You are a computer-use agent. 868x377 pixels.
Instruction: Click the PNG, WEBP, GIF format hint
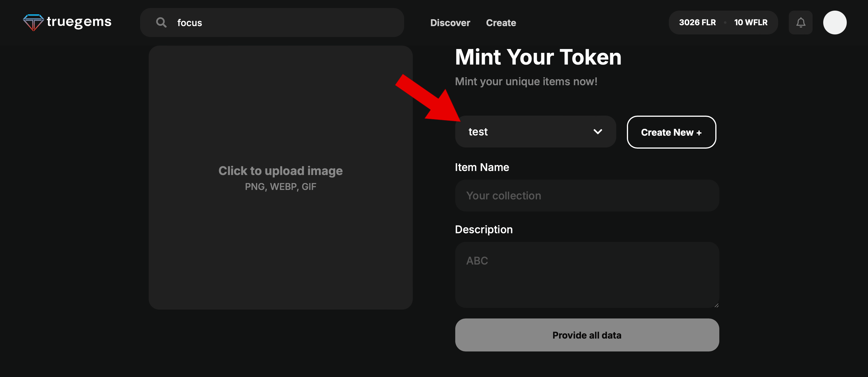(x=280, y=187)
